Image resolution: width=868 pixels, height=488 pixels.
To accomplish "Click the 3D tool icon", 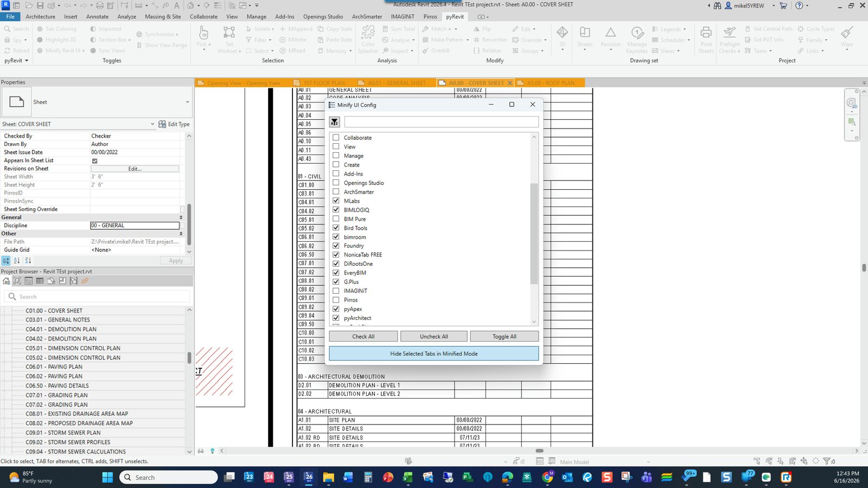I will click(562, 33).
